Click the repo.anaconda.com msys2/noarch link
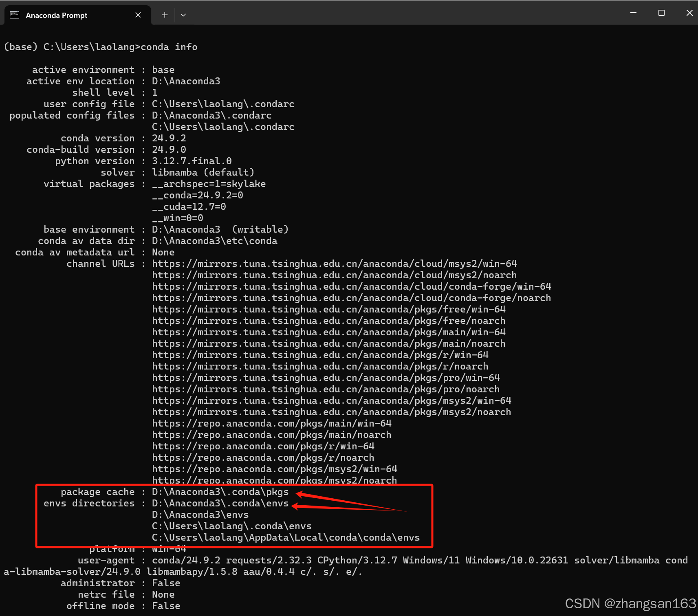 click(274, 480)
